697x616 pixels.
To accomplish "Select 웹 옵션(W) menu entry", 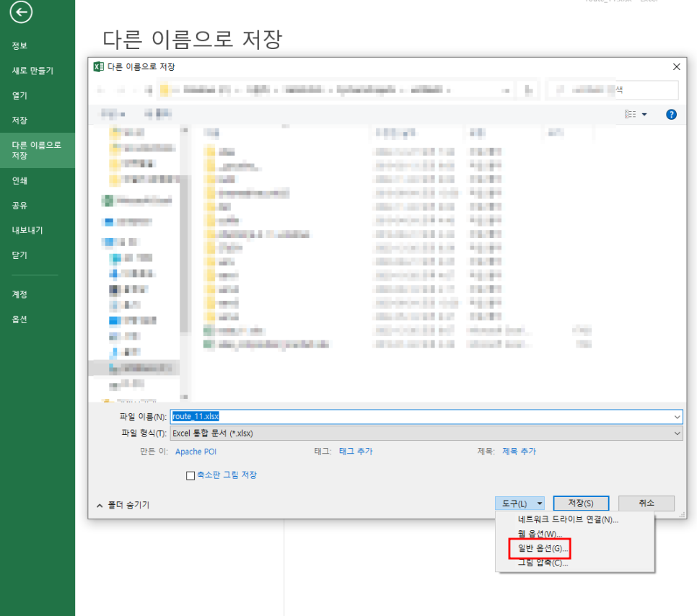I will tap(540, 533).
